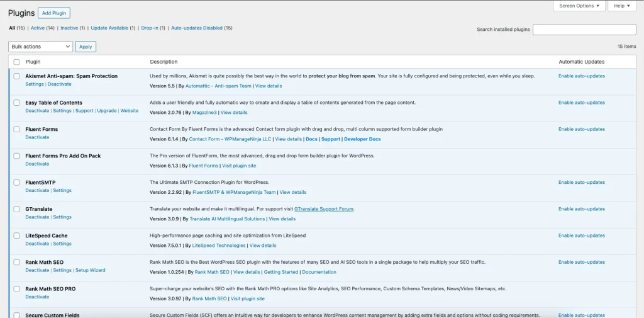
Task: Focus the Search installed plugins field
Action: pos(584,30)
